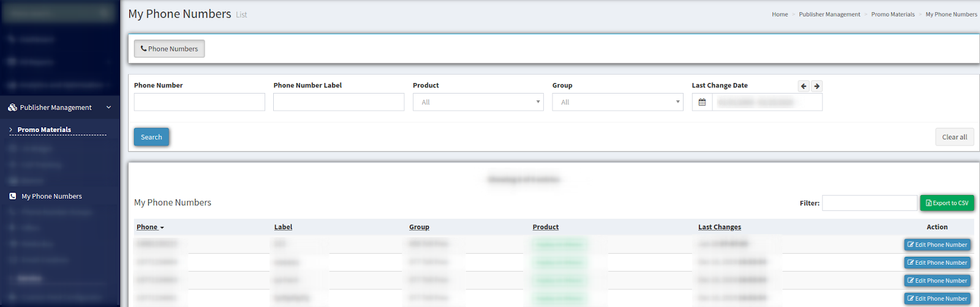Select the Phone Numbers tab button
This screenshot has width=980, height=307.
(x=169, y=49)
